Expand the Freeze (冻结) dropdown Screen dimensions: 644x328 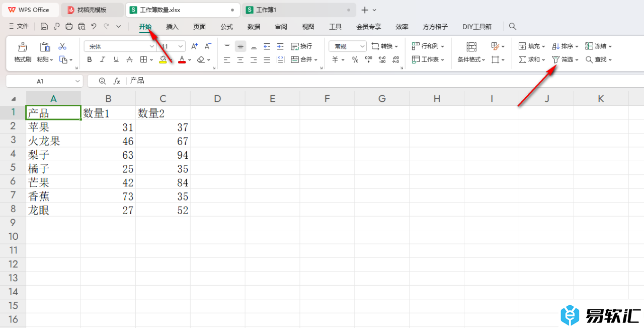point(610,46)
